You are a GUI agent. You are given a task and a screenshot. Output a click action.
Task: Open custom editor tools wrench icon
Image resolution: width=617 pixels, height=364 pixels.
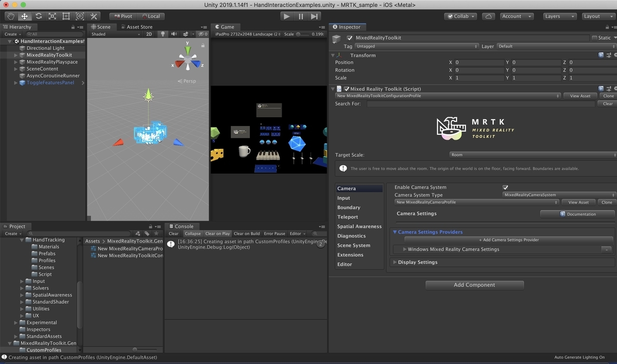pyautogui.click(x=94, y=16)
